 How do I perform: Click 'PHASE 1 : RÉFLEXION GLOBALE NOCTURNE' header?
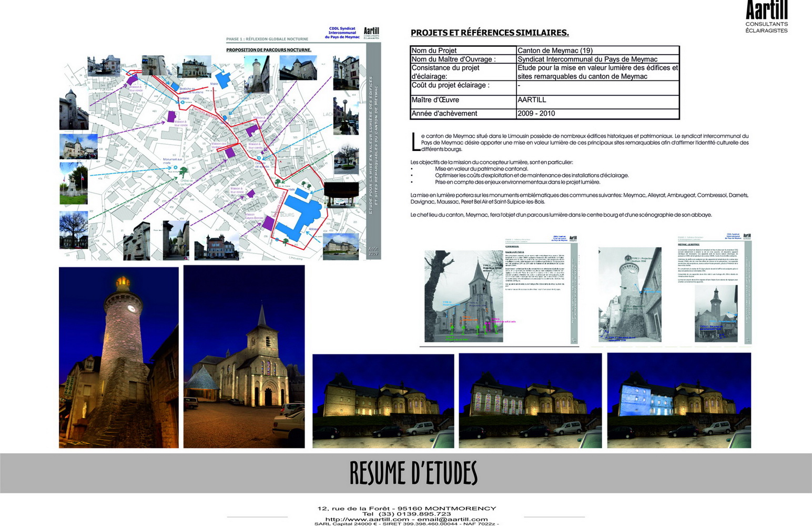[x=267, y=39]
